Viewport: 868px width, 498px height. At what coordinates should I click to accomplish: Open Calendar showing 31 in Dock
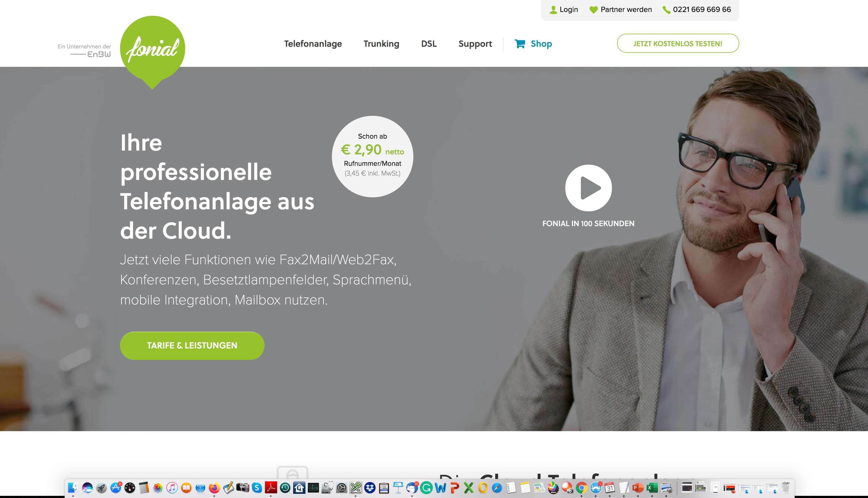coord(610,488)
